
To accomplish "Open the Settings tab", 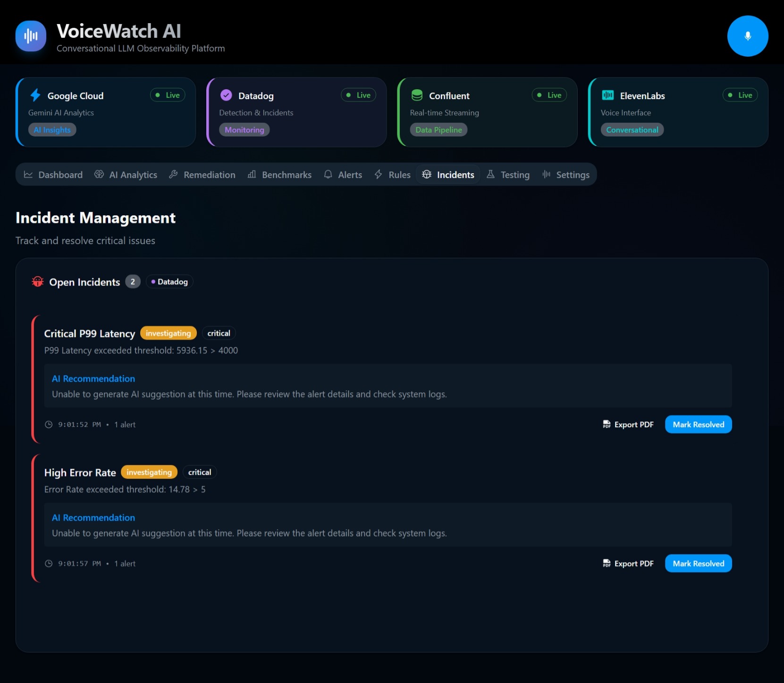I will click(566, 175).
